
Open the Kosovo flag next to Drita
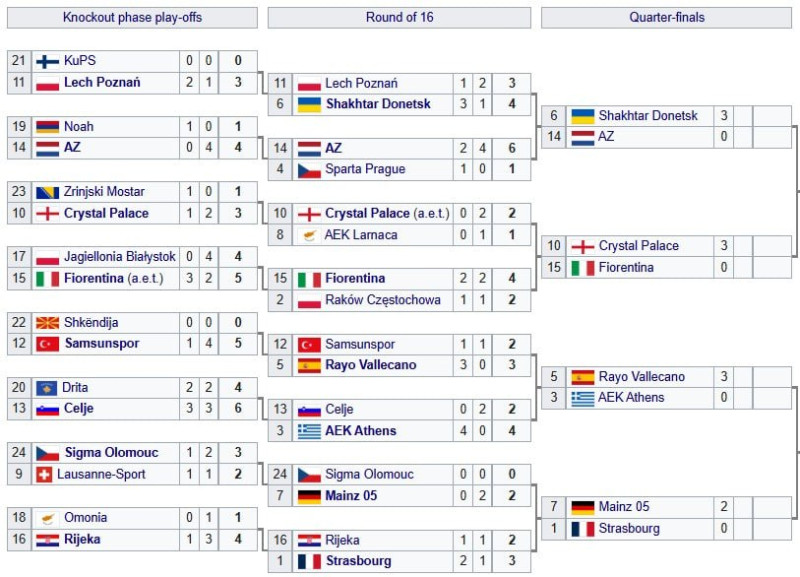(48, 387)
